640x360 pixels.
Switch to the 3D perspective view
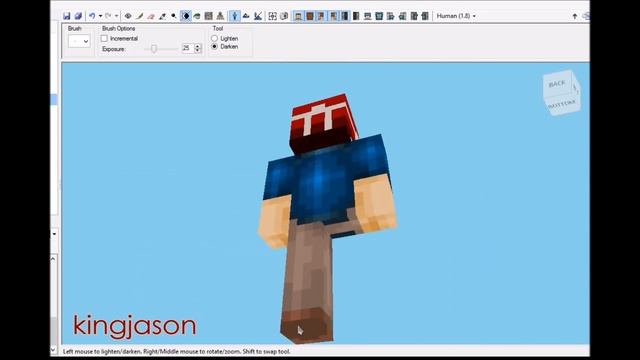click(235, 16)
